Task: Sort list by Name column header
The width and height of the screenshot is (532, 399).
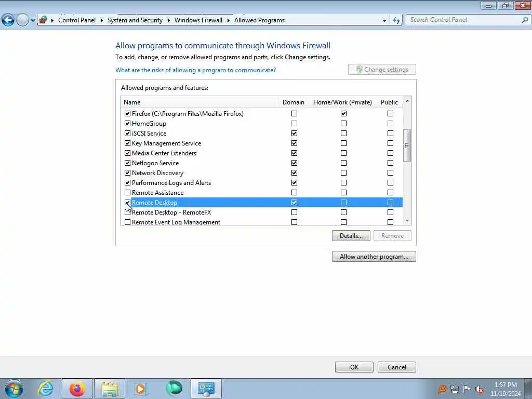Action: [x=199, y=102]
